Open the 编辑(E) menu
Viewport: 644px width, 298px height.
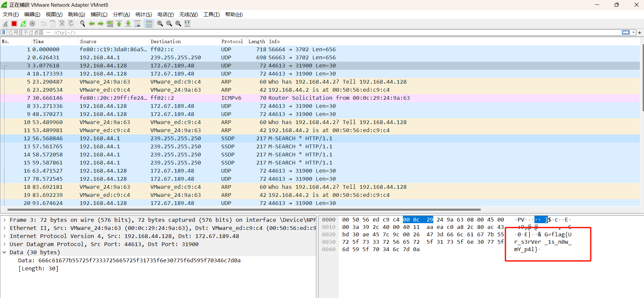tap(32, 14)
